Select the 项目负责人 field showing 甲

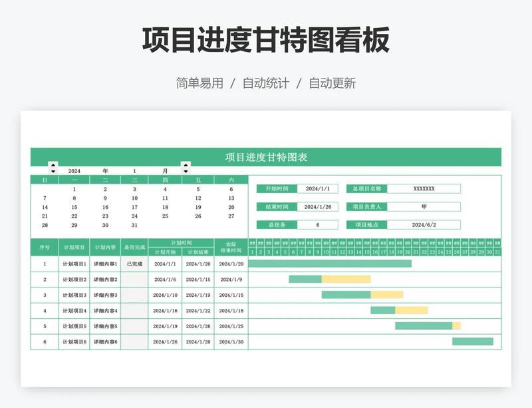[x=424, y=207]
